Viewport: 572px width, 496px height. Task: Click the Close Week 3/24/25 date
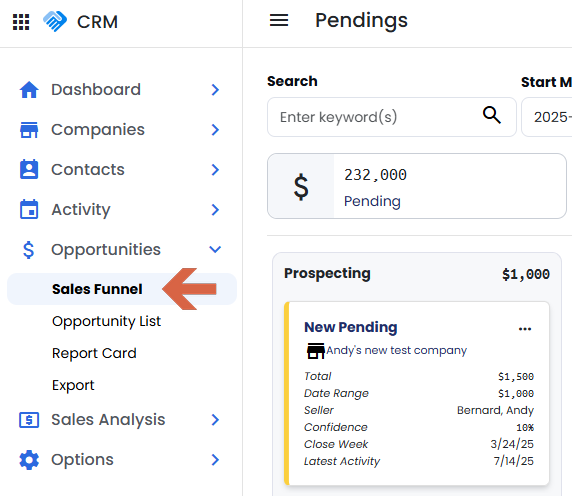click(512, 444)
